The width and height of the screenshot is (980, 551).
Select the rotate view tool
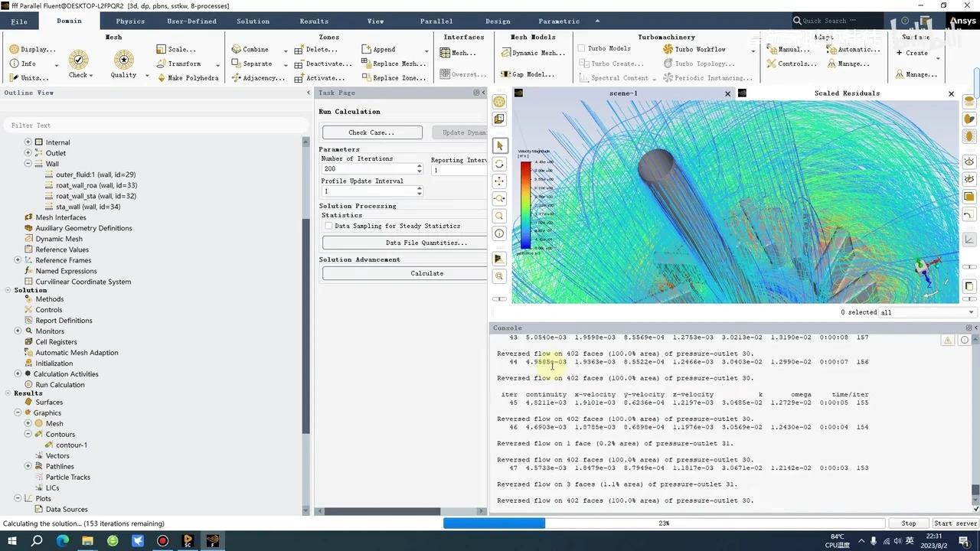coord(500,164)
